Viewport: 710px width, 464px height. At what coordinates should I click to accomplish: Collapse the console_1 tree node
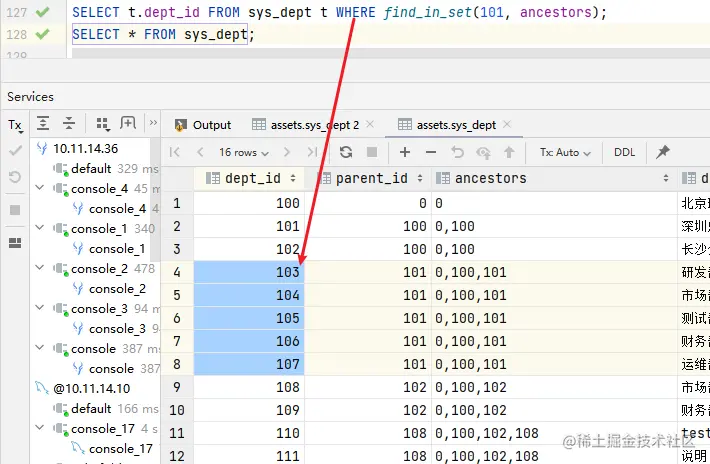(40, 227)
